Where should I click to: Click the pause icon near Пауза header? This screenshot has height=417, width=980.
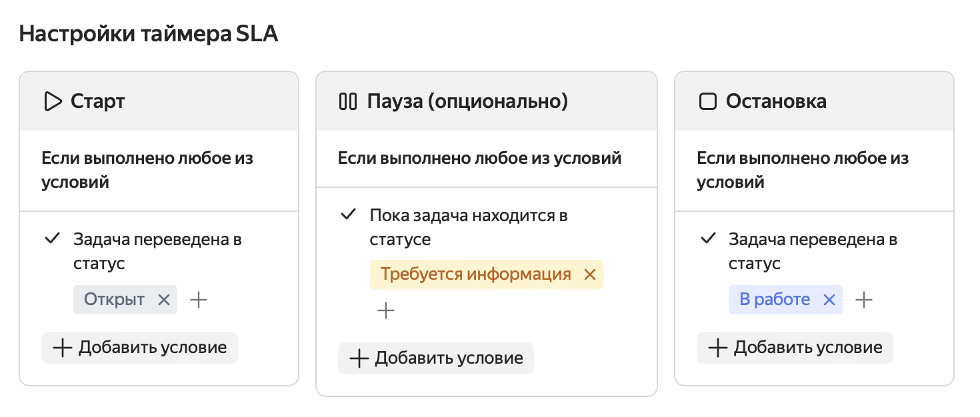point(347,101)
